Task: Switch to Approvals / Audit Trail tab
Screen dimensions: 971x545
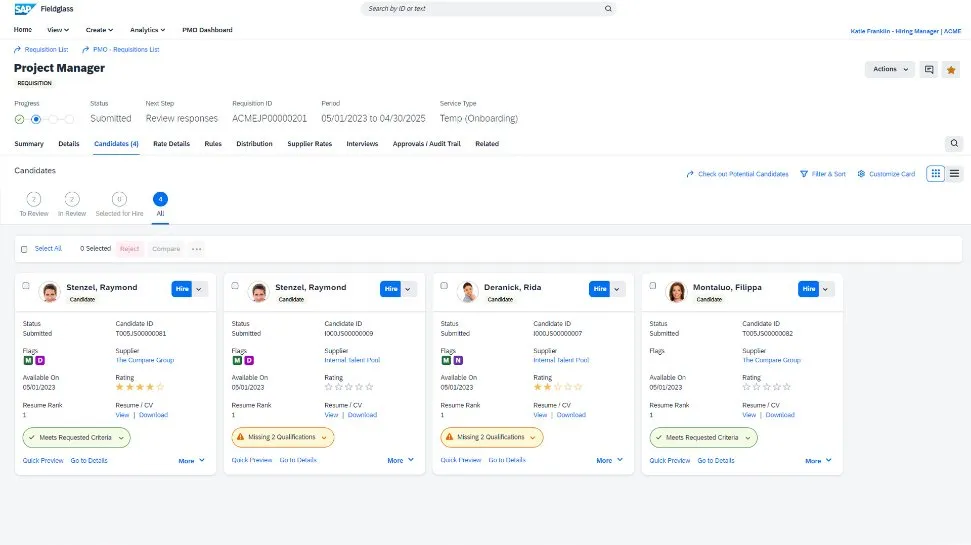Action: pyautogui.click(x=426, y=144)
